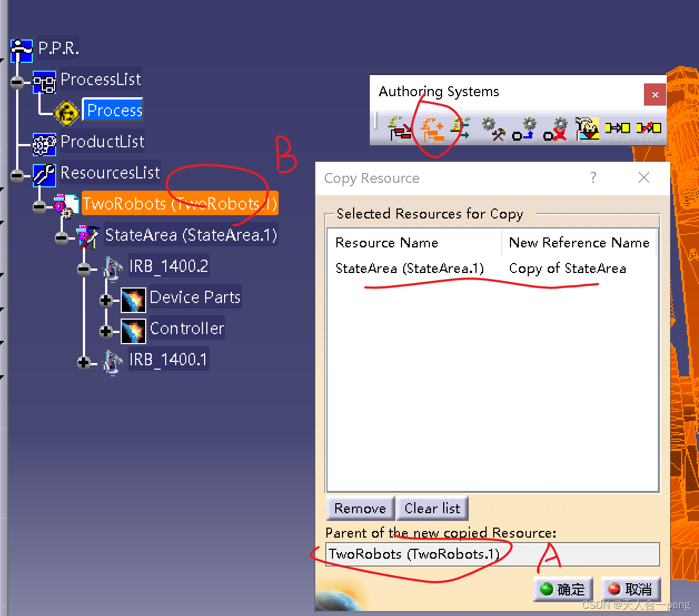Collapse the TwoRobots tree node
Image resolution: width=699 pixels, height=616 pixels.
tap(39, 207)
